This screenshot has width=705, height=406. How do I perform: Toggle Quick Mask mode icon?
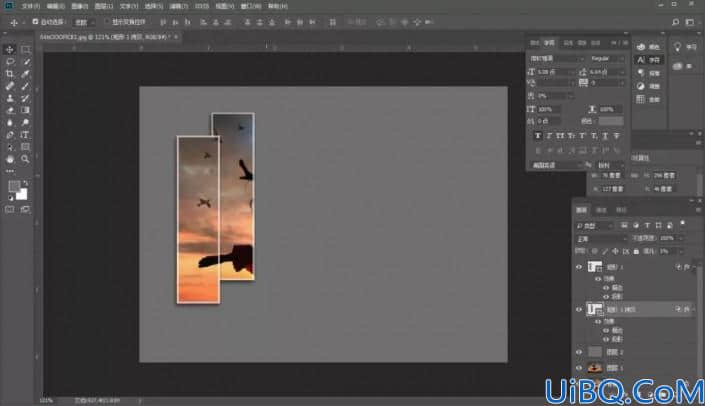(x=9, y=209)
